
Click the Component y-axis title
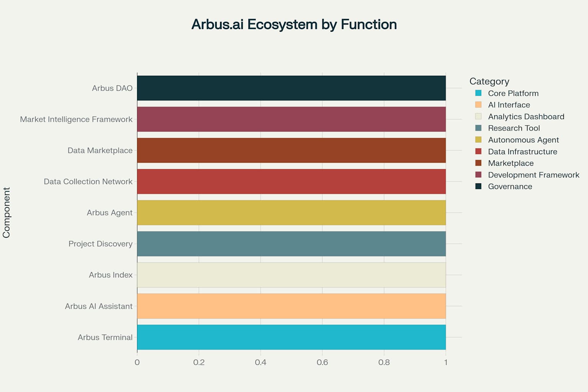pos(7,212)
